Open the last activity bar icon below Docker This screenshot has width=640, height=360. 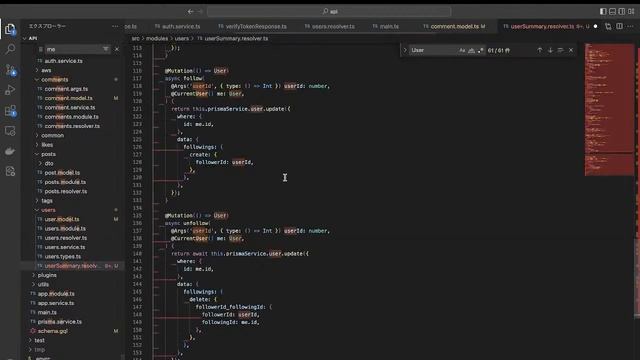[10, 171]
